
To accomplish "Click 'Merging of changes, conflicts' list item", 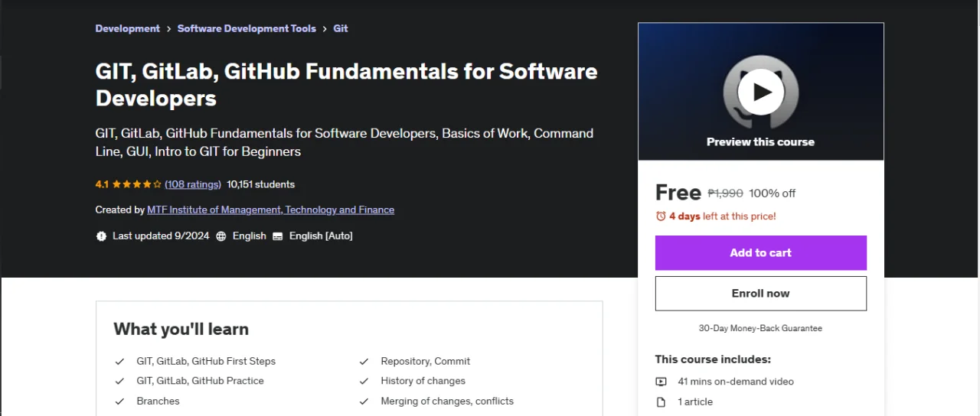I will click(x=447, y=401).
